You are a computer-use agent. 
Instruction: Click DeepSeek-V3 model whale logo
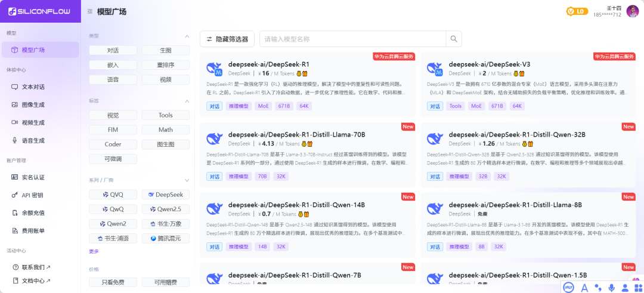(x=435, y=69)
